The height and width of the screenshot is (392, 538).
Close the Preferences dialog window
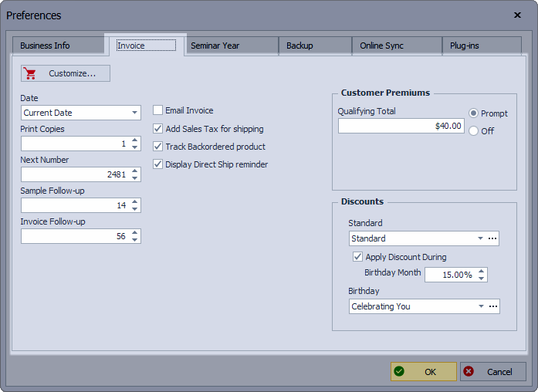point(517,15)
